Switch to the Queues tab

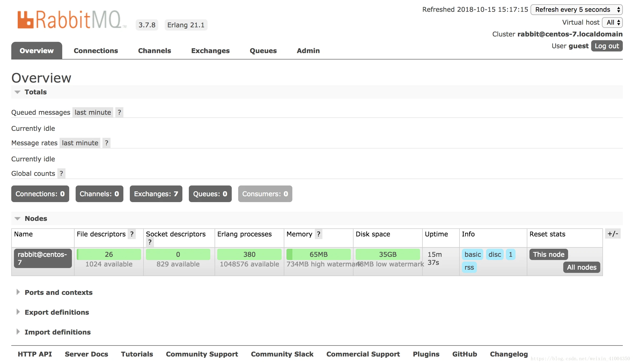tap(263, 51)
